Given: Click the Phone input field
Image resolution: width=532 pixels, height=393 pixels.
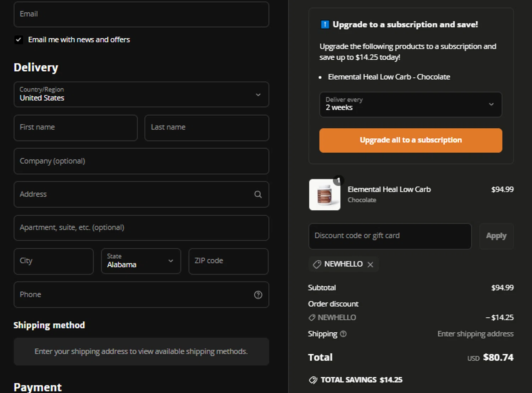Looking at the screenshot, I should coord(141,294).
